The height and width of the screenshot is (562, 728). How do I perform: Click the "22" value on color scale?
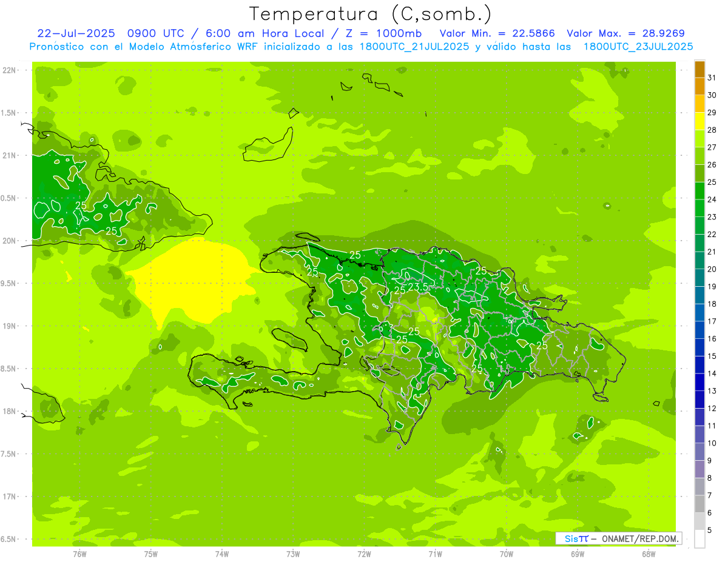pos(712,235)
